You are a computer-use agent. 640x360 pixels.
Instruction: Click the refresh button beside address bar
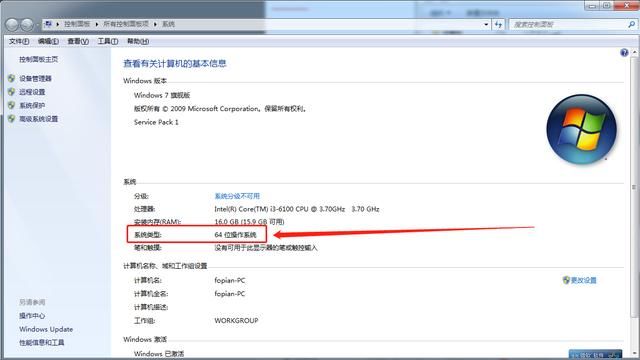pos(498,24)
